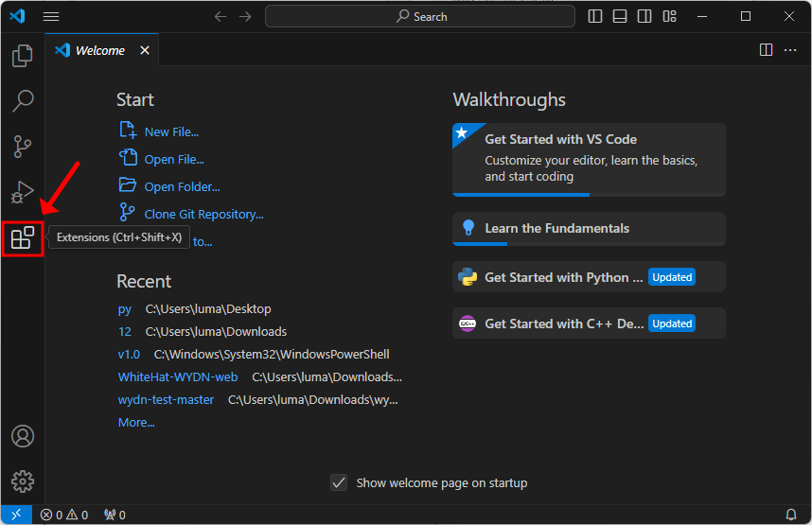Open Get Started with Python walkthrough

589,277
